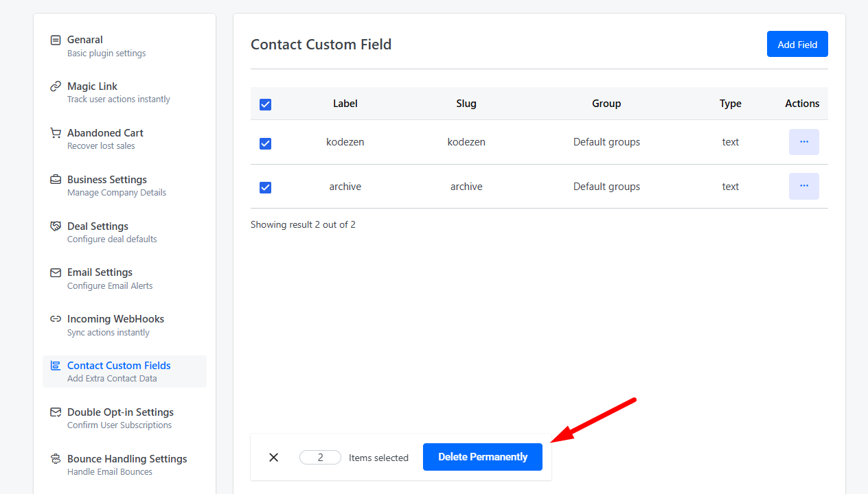Image resolution: width=868 pixels, height=494 pixels.
Task: Uncheck the archive row checkbox
Action: point(266,187)
